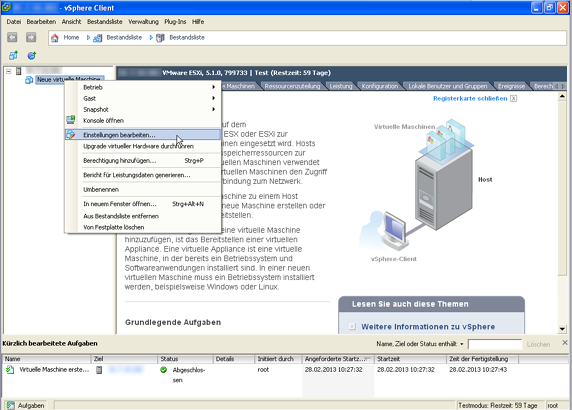Click the host server icon in the tree
572x410 pixels.
19,71
